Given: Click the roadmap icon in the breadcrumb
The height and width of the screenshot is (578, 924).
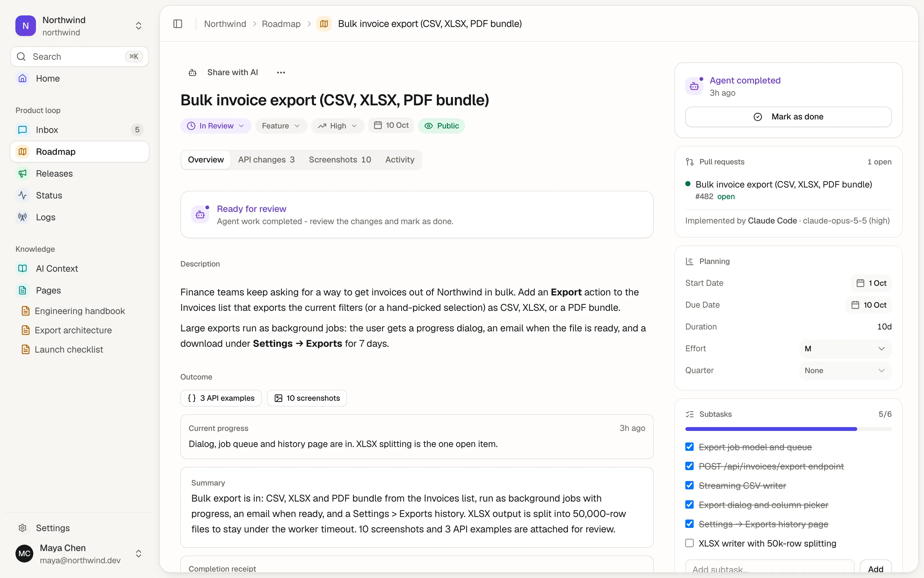Looking at the screenshot, I should [x=324, y=24].
